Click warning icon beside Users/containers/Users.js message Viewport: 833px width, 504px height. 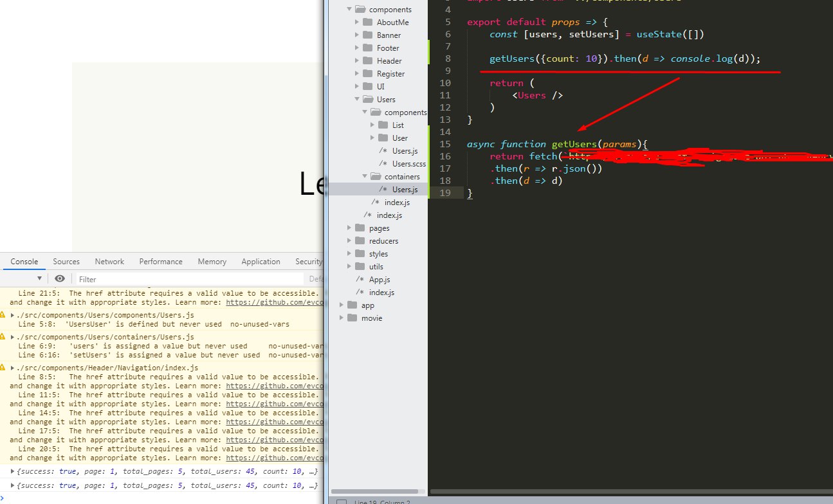(x=3, y=337)
